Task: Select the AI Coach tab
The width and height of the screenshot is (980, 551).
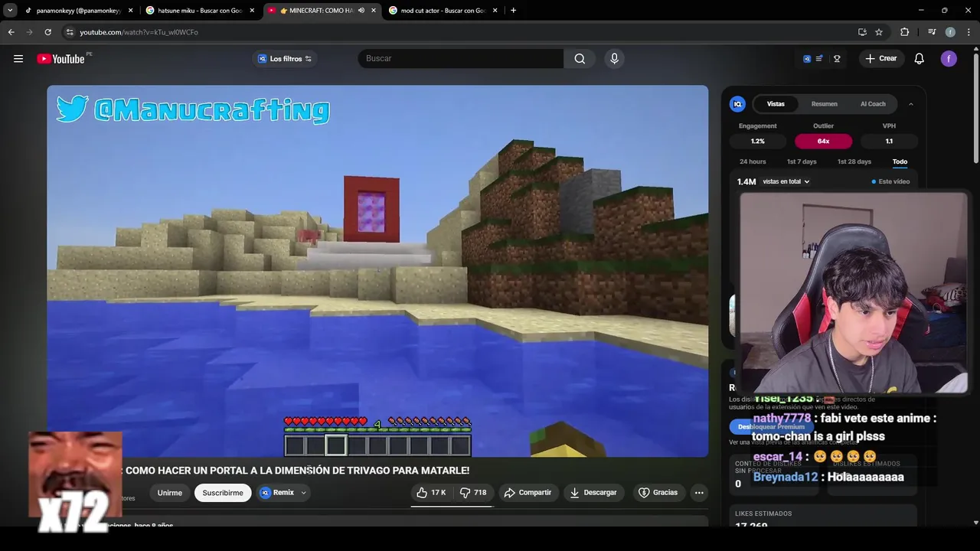Action: pyautogui.click(x=873, y=104)
